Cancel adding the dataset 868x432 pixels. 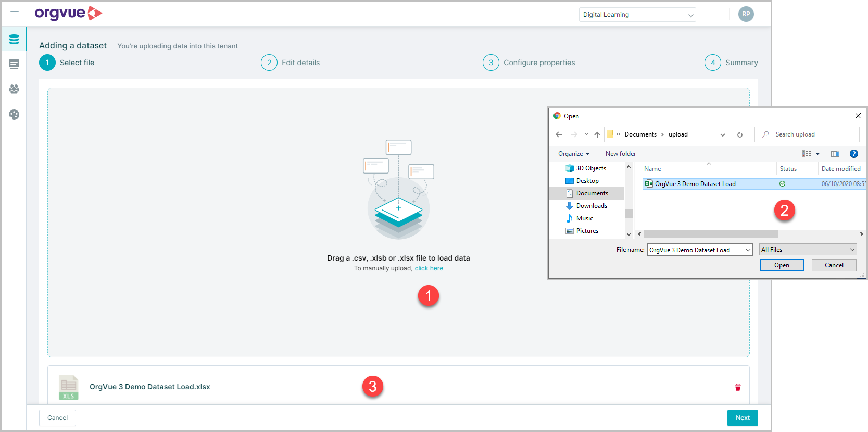point(57,418)
